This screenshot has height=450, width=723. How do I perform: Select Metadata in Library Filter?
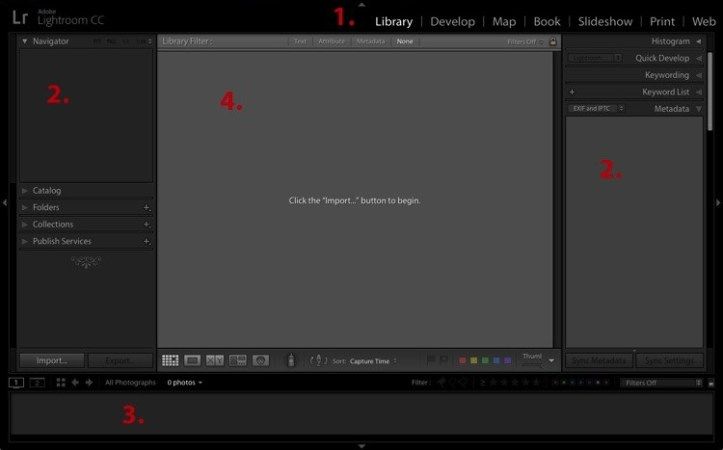(x=370, y=41)
